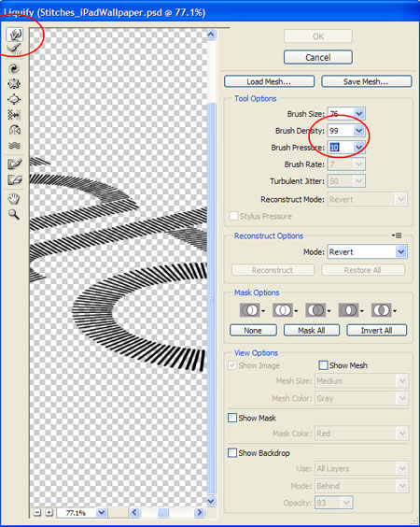Select the Freeze Mask tool
The image size is (420, 527).
click(x=14, y=164)
